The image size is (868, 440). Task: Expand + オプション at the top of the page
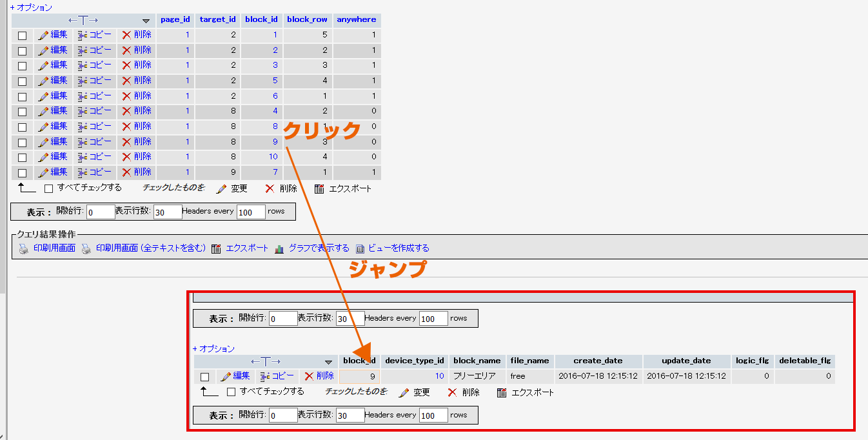[x=31, y=7]
